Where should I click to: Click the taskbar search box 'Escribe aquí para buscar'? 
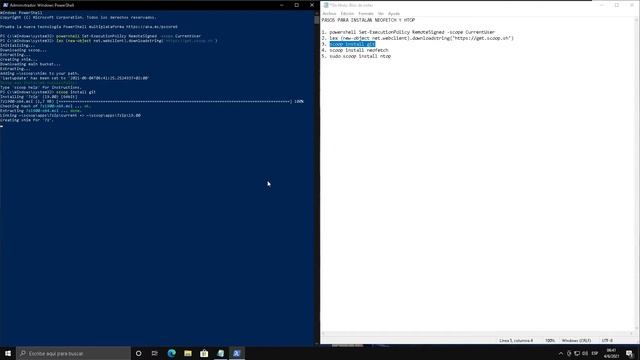(73, 353)
